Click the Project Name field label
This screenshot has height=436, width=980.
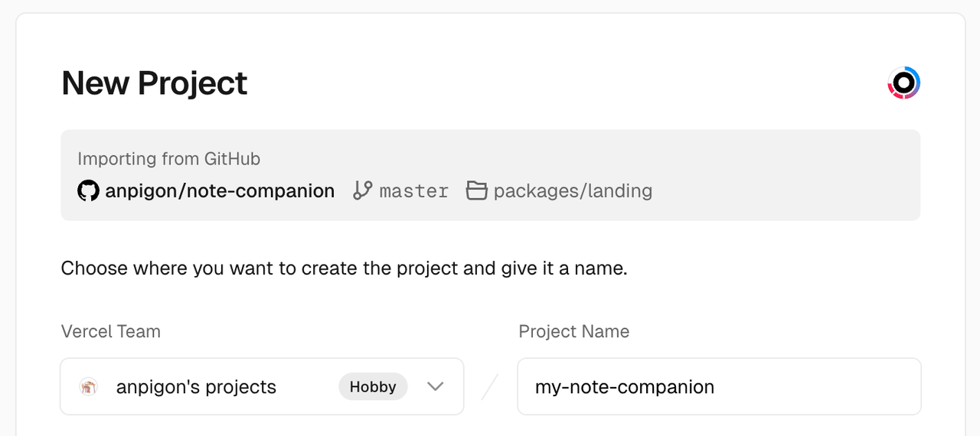coord(573,331)
